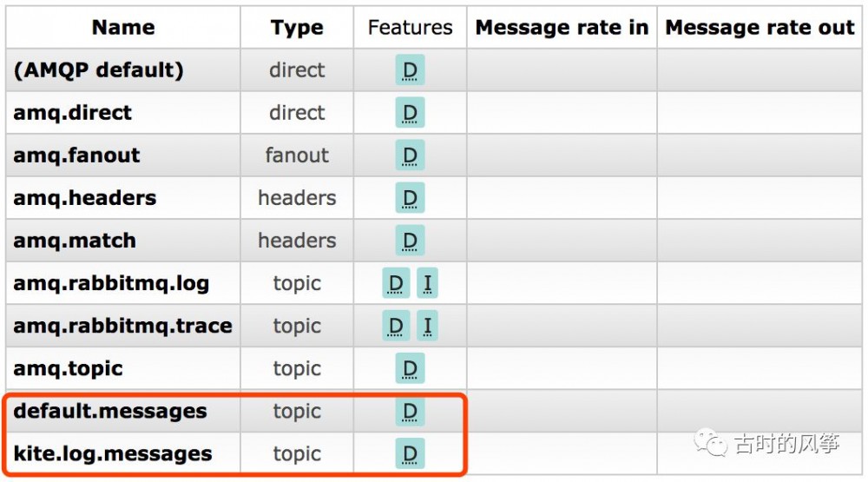Image resolution: width=868 pixels, height=482 pixels.
Task: Select the (AMQP default) exchange link
Action: pyautogui.click(x=98, y=70)
